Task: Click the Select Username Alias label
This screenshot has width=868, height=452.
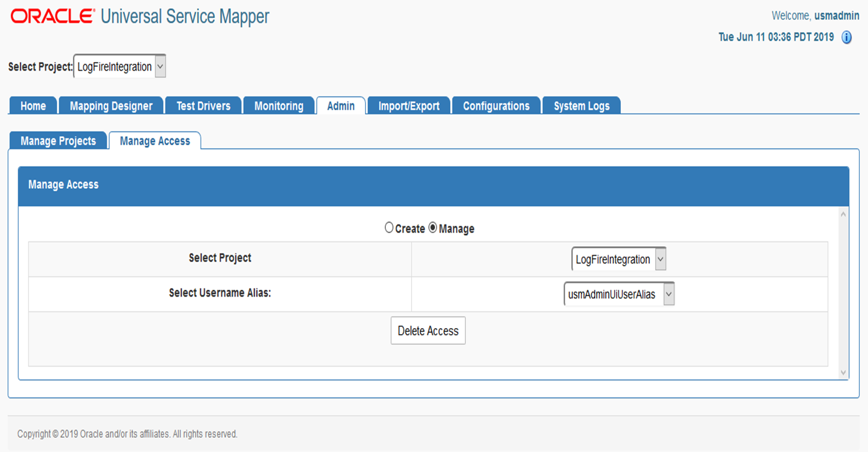Action: click(220, 293)
